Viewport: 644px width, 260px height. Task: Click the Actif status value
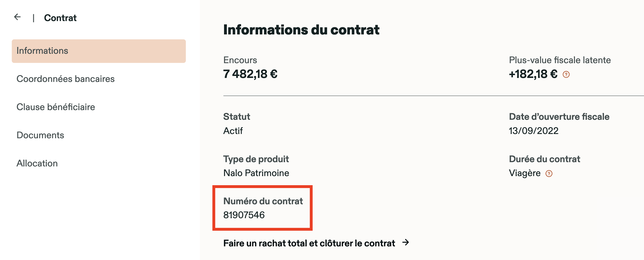point(233,131)
